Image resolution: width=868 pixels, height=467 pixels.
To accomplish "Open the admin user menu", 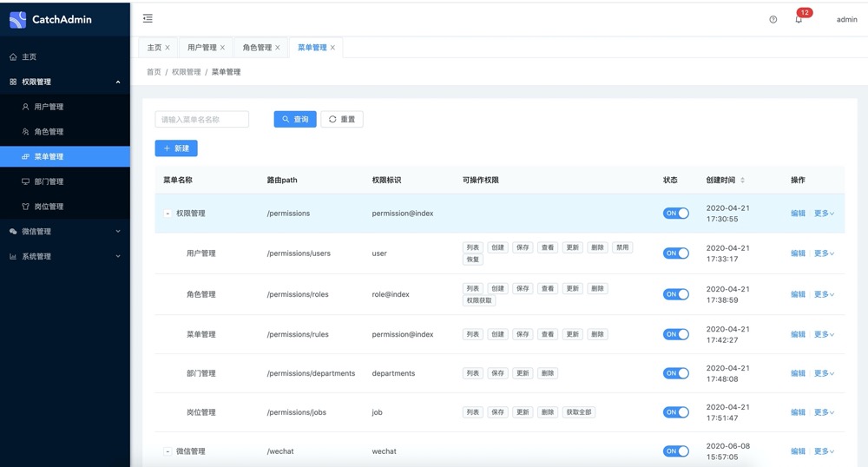I will 846,19.
